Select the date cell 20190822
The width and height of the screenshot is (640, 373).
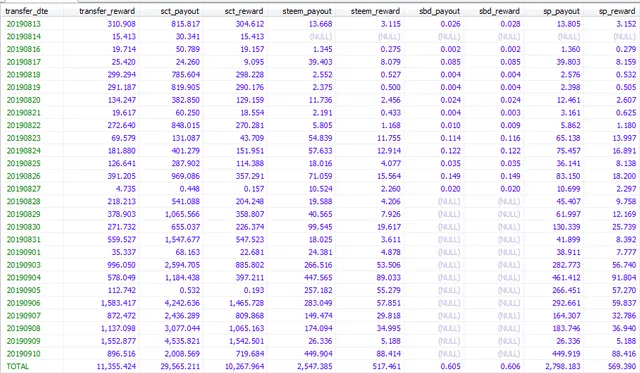pos(24,125)
